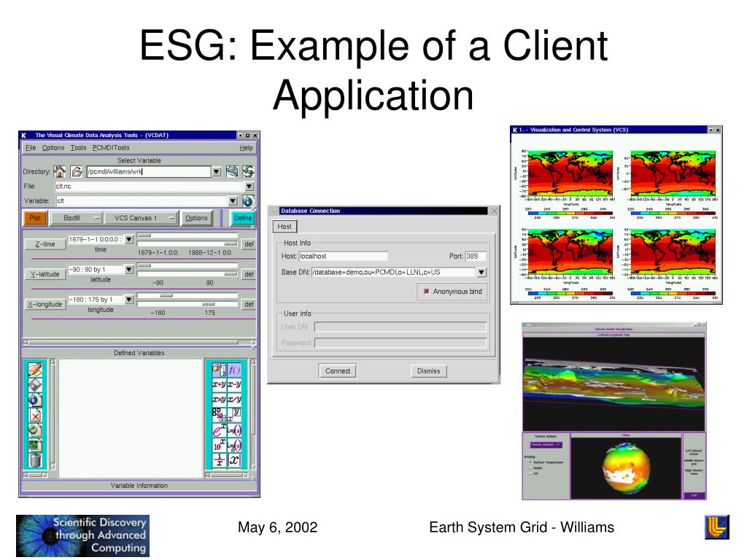Click the x-y subtraction icon
The width and height of the screenshot is (747, 560).
pyautogui.click(x=234, y=384)
